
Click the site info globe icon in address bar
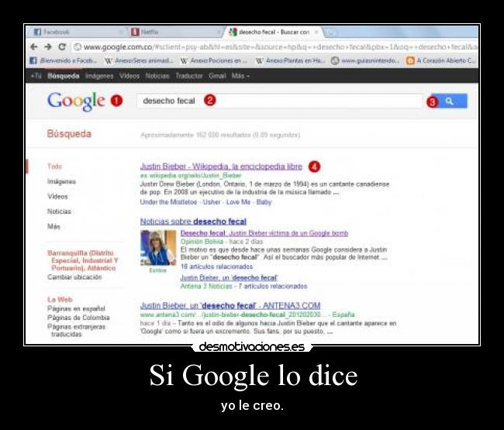coord(78,47)
